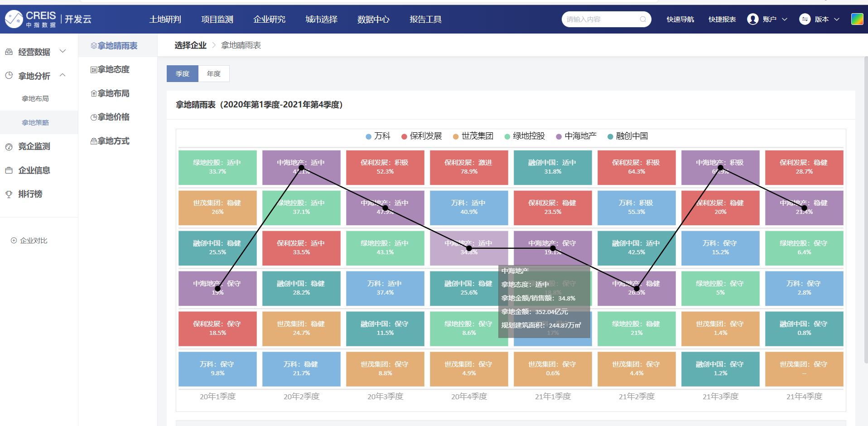The image size is (868, 426).
Task: Click 万科 稳健 21.7% cell
Action: point(301,369)
